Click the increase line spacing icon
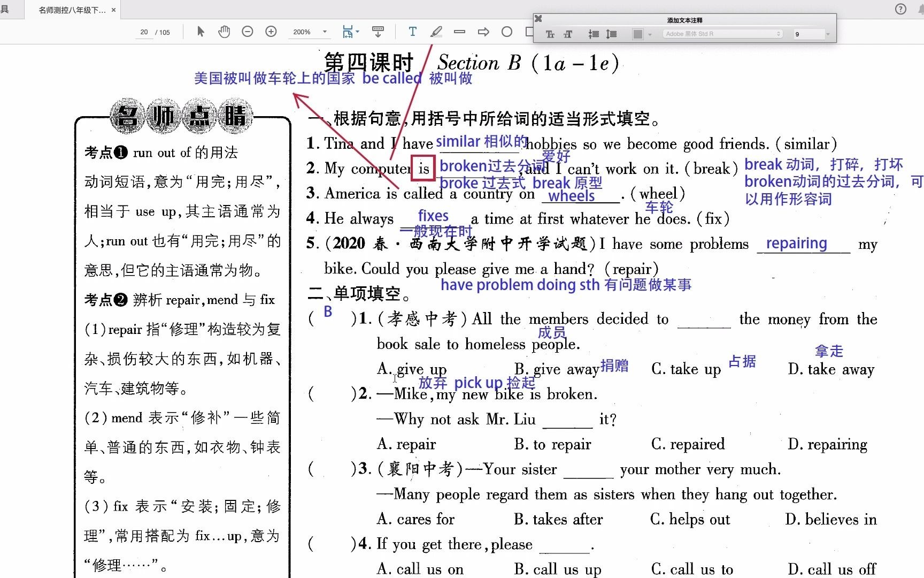This screenshot has height=578, width=924. coord(611,34)
